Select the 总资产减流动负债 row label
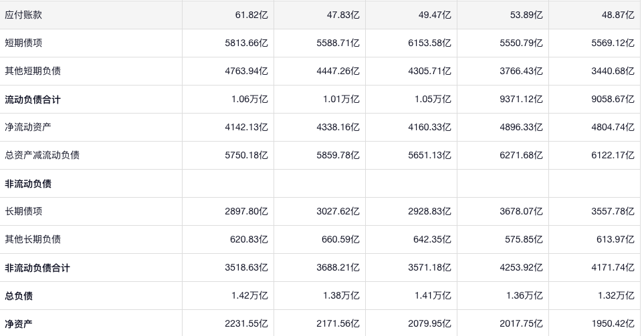Viewport: 644px width, 336px height. tap(42, 155)
